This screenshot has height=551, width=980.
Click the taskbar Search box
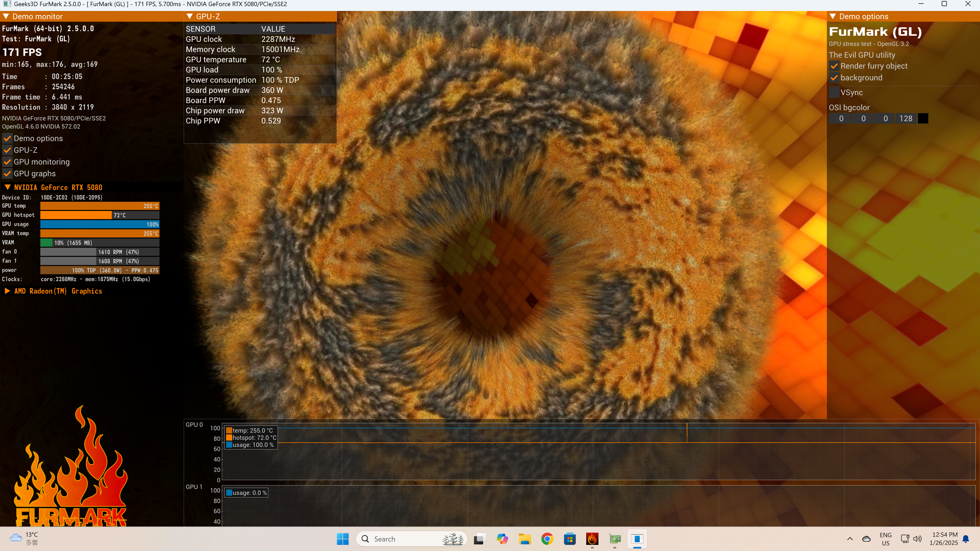(412, 539)
